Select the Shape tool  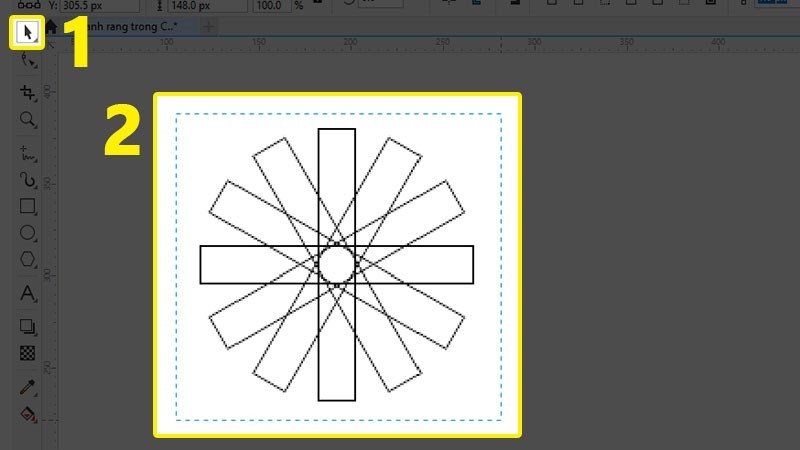pos(27,61)
